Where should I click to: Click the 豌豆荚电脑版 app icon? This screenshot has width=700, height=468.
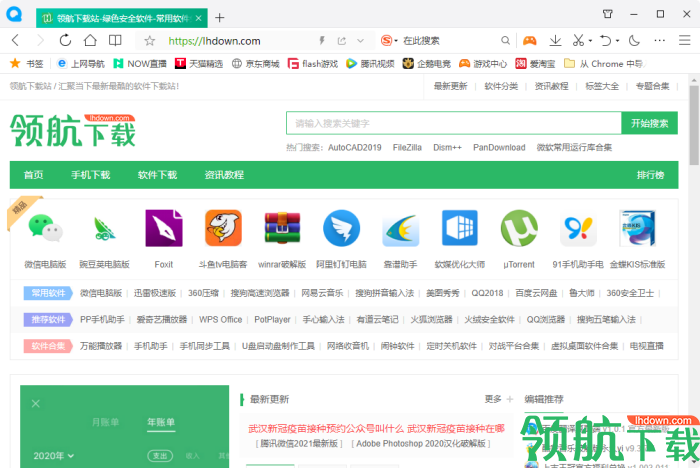tap(104, 228)
